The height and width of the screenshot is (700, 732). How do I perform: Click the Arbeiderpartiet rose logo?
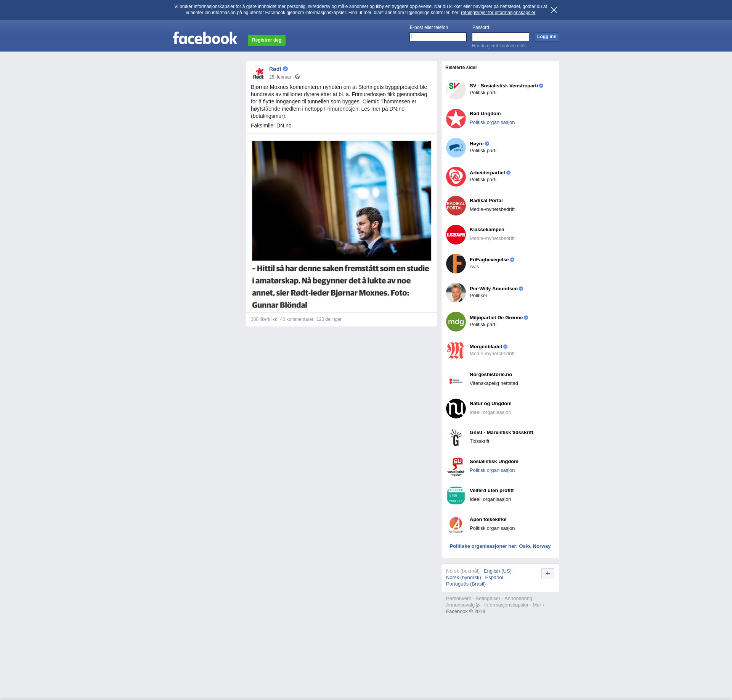pyautogui.click(x=456, y=177)
